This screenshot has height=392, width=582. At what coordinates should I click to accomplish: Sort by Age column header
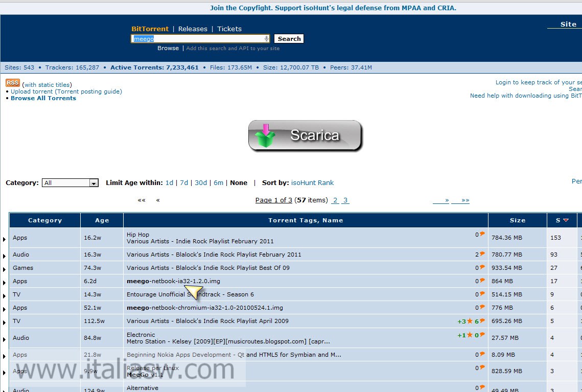click(x=102, y=220)
